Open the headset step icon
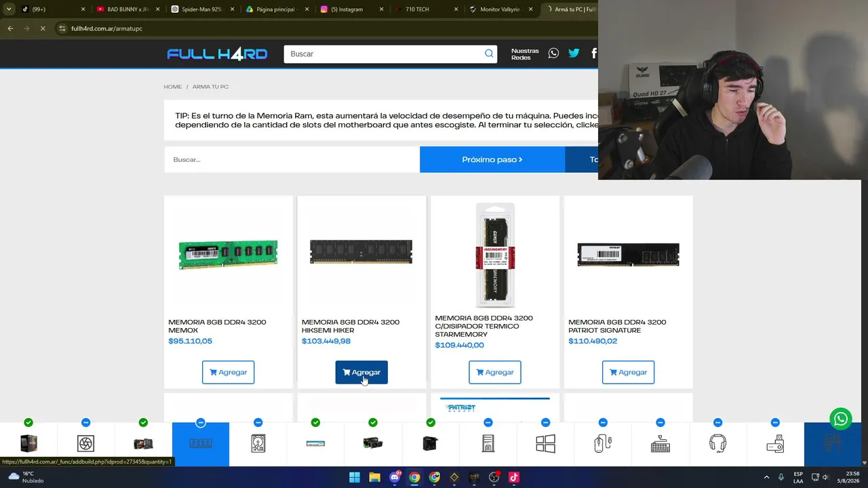Image resolution: width=868 pixels, height=488 pixels. tap(717, 444)
